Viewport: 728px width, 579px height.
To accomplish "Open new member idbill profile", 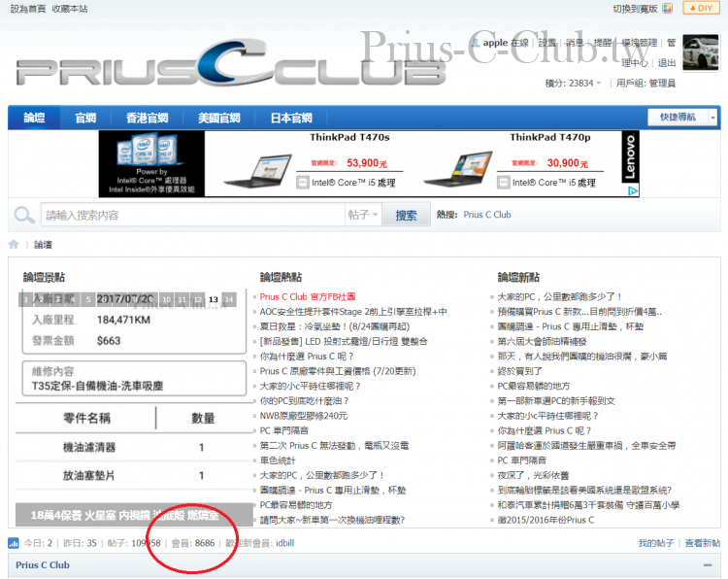I will [284, 543].
